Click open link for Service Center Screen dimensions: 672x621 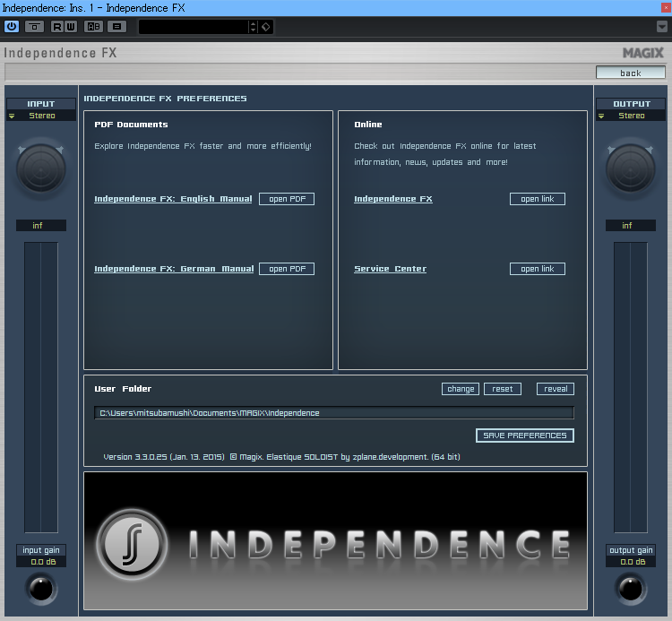pos(538,269)
